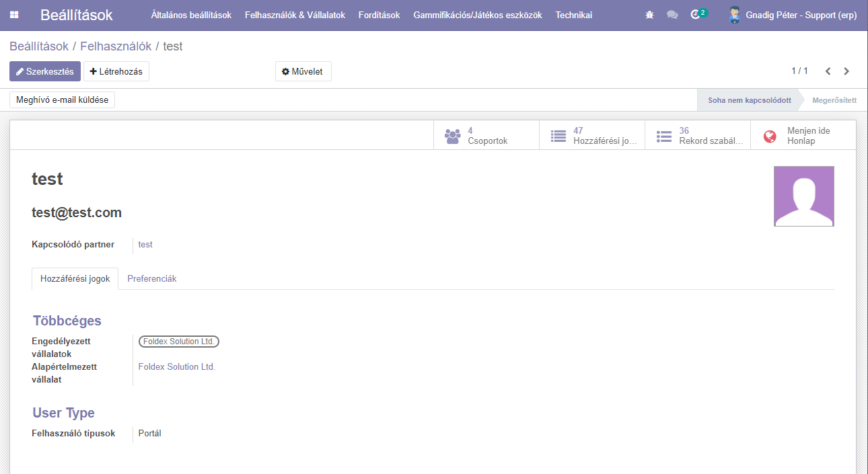This screenshot has width=868, height=474.
Task: Go to the previous record arrow
Action: click(x=828, y=71)
